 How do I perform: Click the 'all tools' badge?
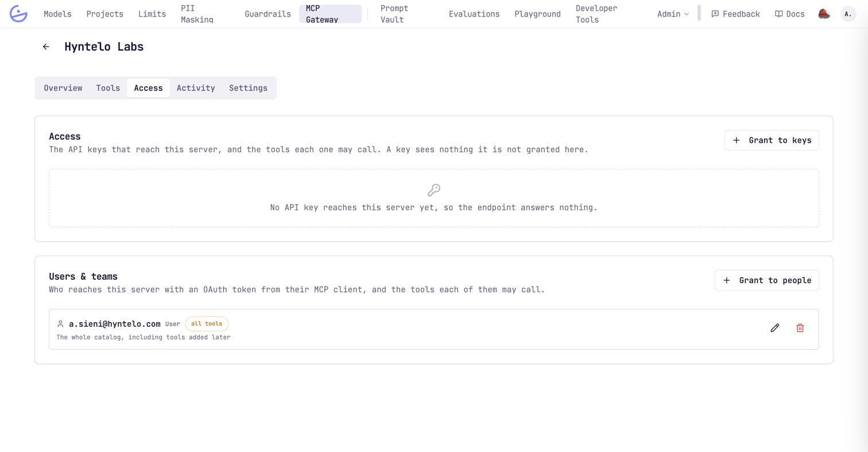(x=207, y=324)
